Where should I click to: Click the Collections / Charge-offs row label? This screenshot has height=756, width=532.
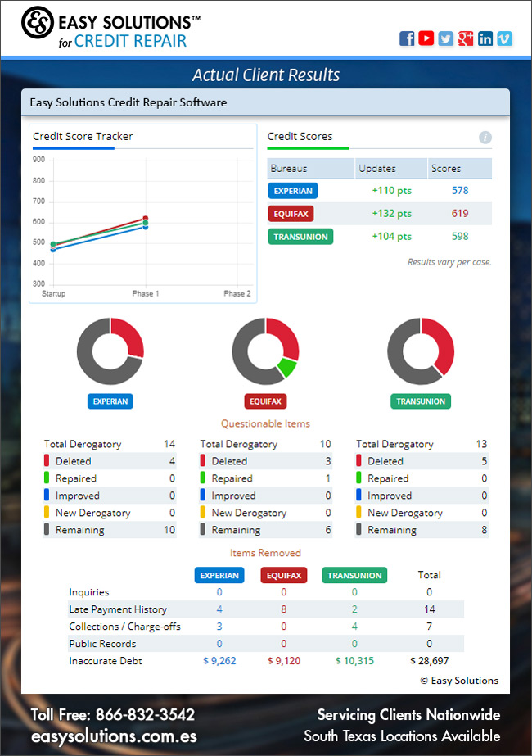(x=124, y=627)
